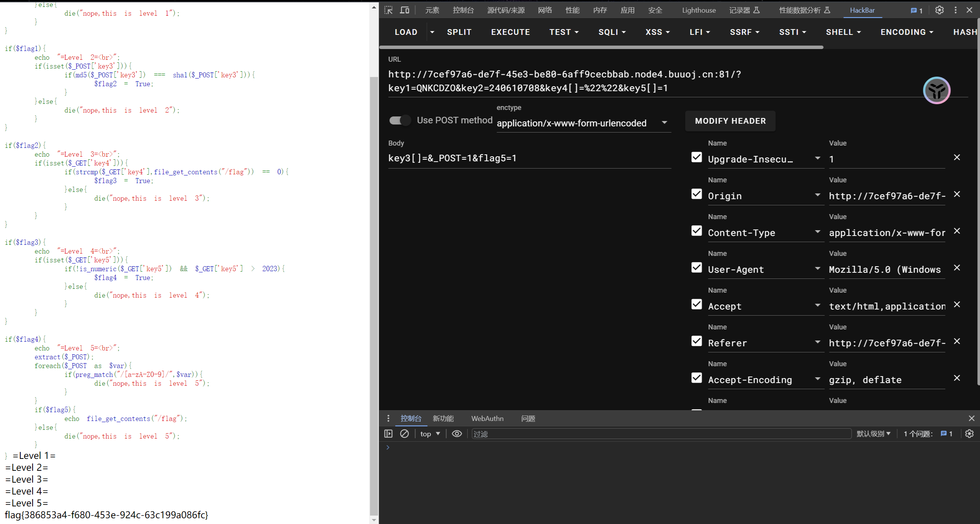Click the SPLIT button
The height and width of the screenshot is (524, 980).
[x=459, y=32]
